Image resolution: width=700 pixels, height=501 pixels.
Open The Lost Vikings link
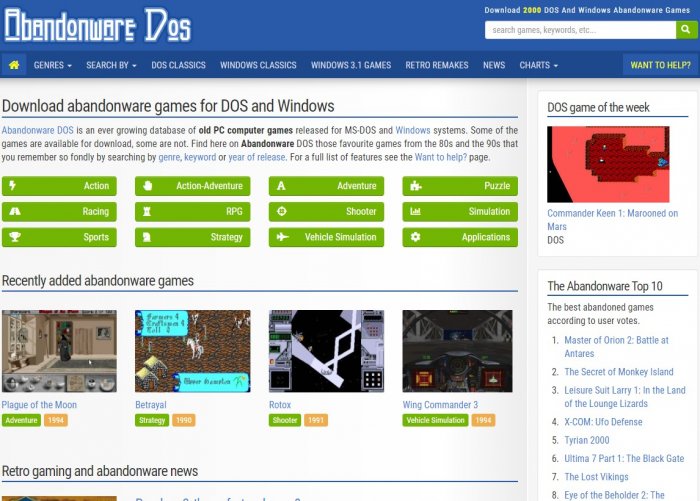click(x=596, y=477)
